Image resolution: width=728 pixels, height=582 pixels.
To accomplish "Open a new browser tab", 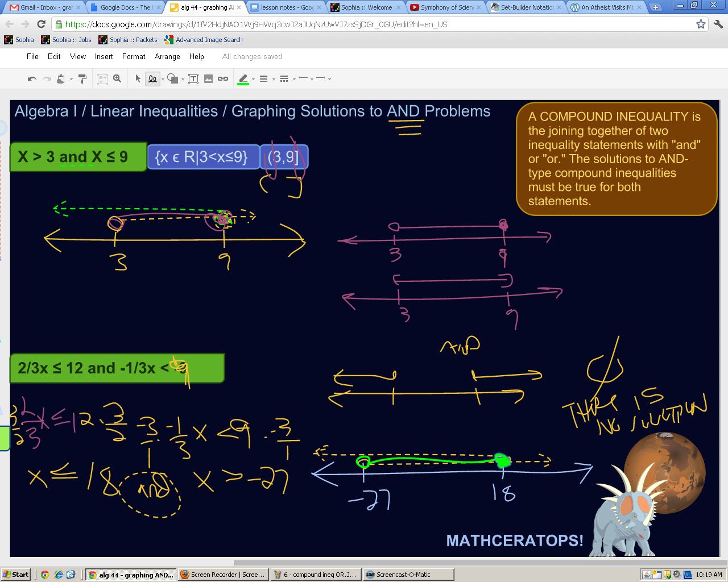I will coord(655,7).
